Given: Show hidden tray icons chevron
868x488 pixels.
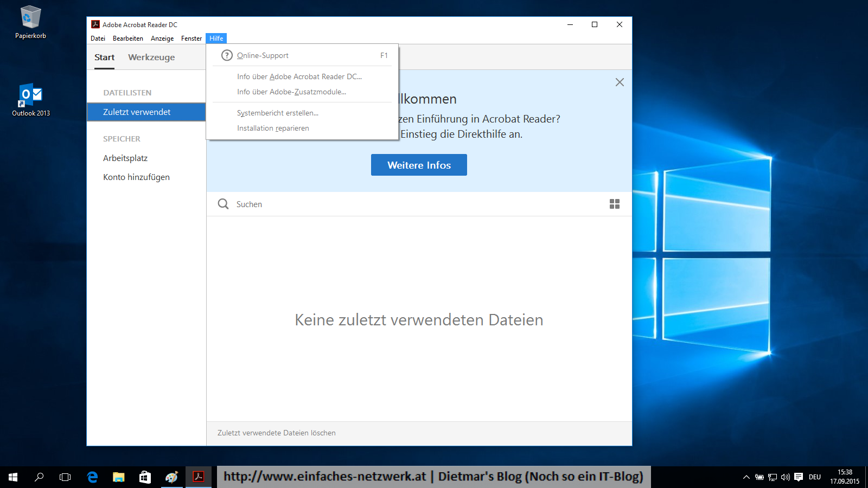Looking at the screenshot, I should click(x=746, y=477).
